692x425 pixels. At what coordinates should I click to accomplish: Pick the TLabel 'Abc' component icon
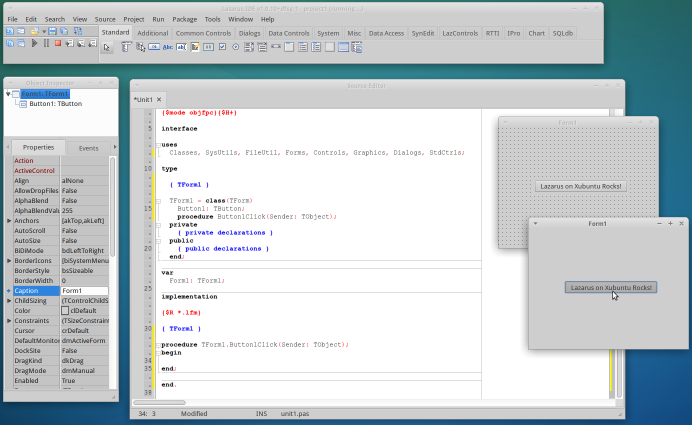coord(168,46)
